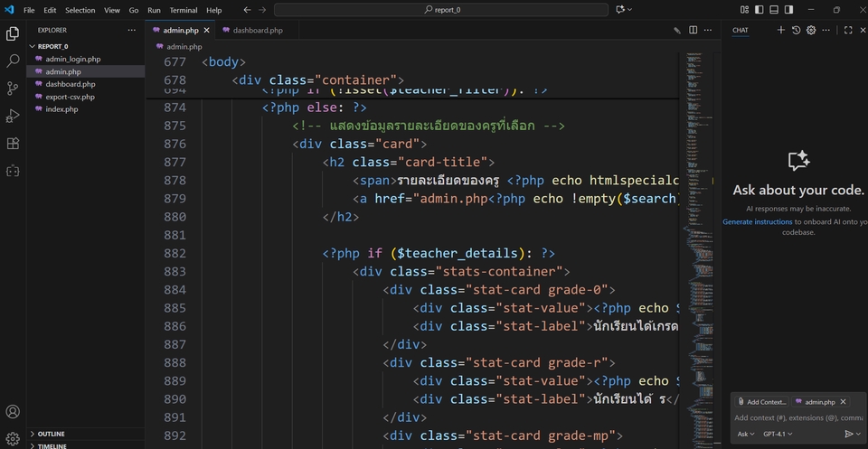Image resolution: width=868 pixels, height=449 pixels.
Task: Open the bracket-shaped view icon below Extensions
Action: [x=13, y=171]
